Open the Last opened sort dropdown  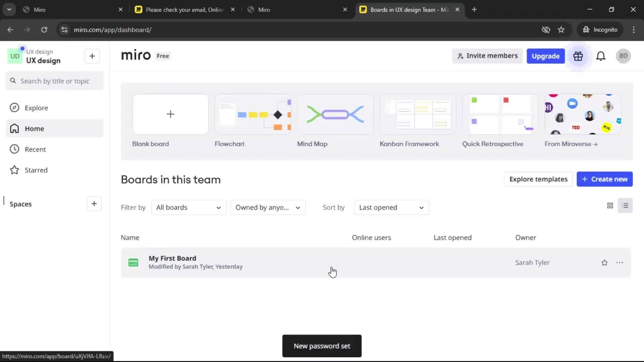pos(391,207)
